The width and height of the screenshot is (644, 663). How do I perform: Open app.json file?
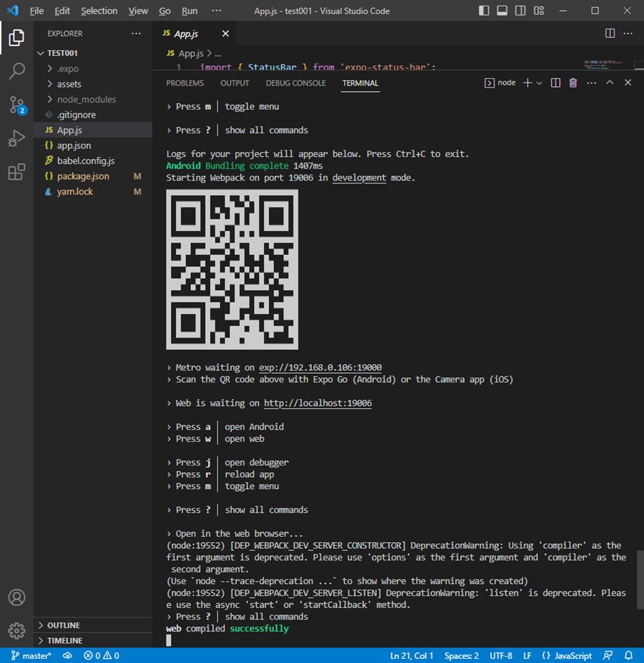[92, 145]
